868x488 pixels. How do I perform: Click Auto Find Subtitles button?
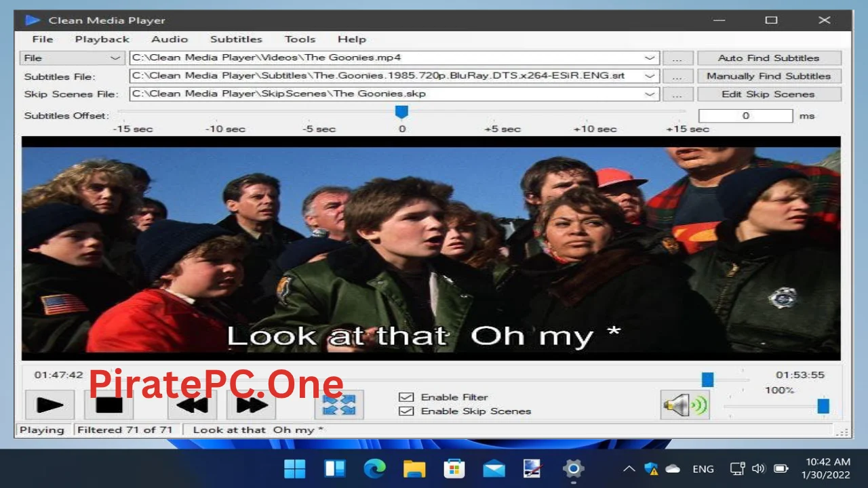click(769, 58)
